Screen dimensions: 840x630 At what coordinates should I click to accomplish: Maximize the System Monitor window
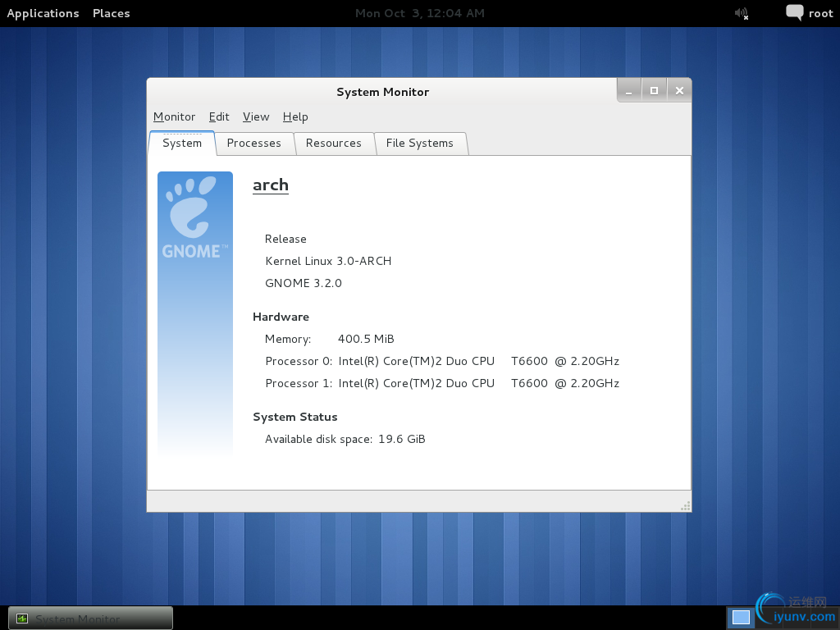(x=654, y=90)
